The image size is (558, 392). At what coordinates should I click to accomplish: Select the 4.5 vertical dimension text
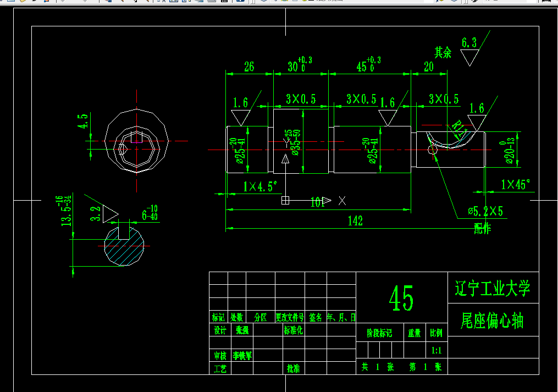(82, 121)
